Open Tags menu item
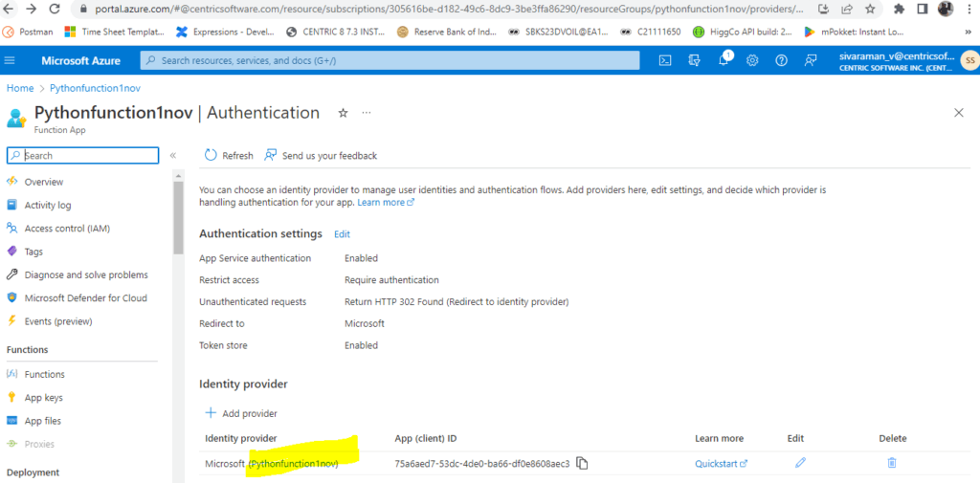 pos(33,252)
